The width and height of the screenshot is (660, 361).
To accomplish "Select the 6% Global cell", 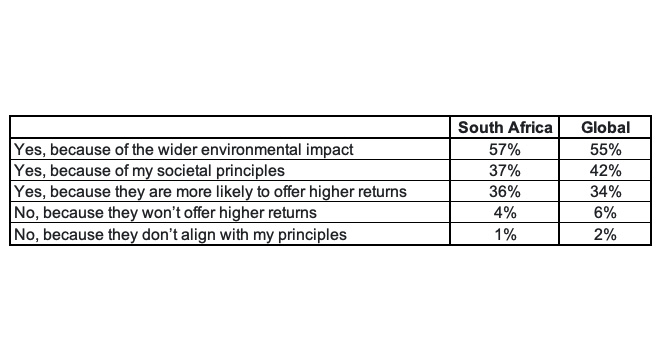I will (605, 212).
